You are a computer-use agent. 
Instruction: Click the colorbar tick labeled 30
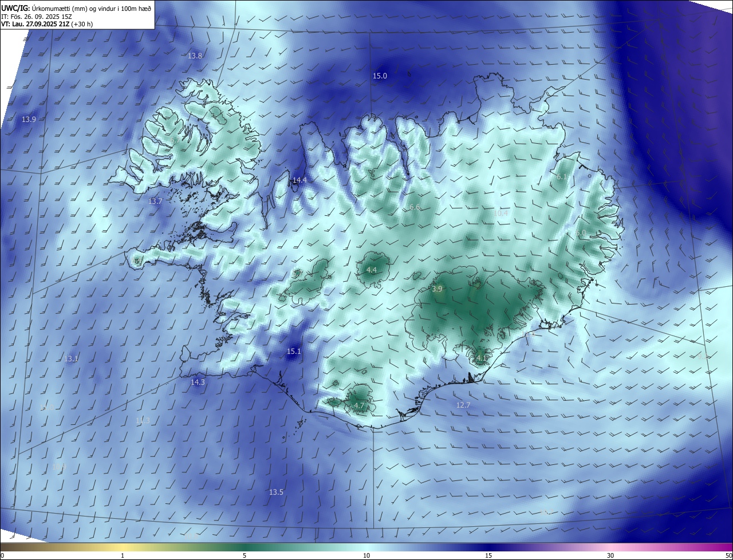(610, 555)
